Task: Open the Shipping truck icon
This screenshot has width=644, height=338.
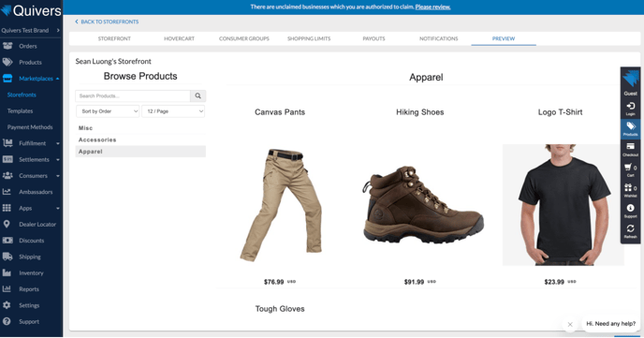Action: click(x=7, y=257)
